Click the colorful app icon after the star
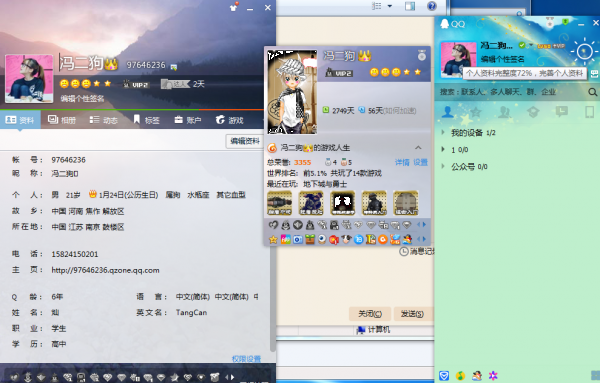600x383 pixels. click(x=285, y=240)
